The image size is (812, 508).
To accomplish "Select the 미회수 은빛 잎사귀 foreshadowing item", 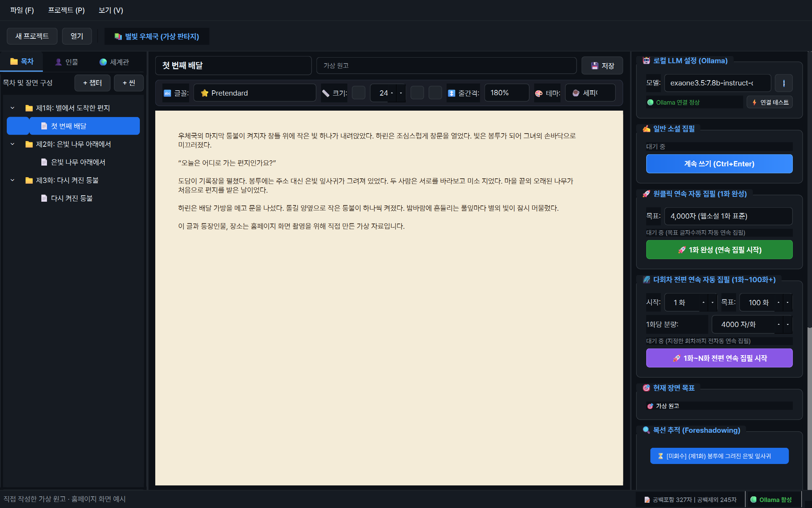I will point(719,456).
